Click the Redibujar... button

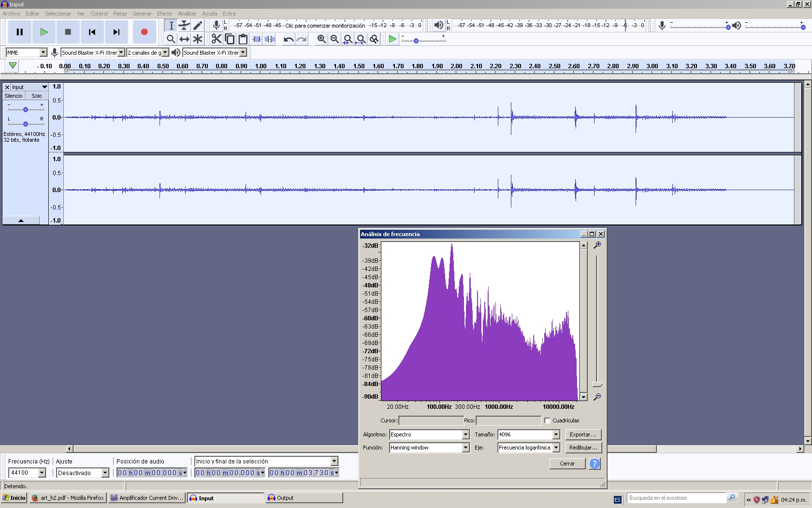[x=583, y=448]
